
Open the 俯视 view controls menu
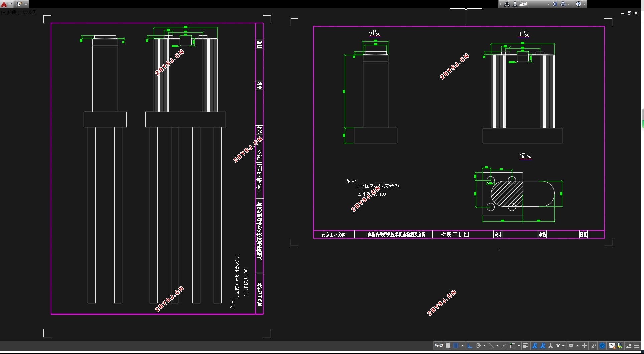[x=12, y=12]
